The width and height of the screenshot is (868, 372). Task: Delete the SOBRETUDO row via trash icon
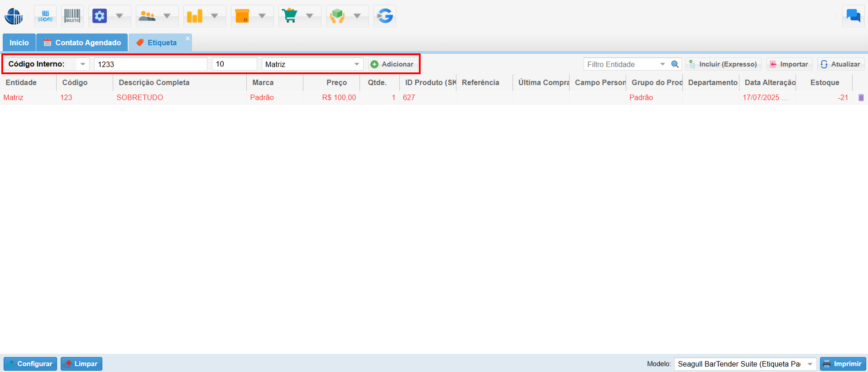[861, 97]
